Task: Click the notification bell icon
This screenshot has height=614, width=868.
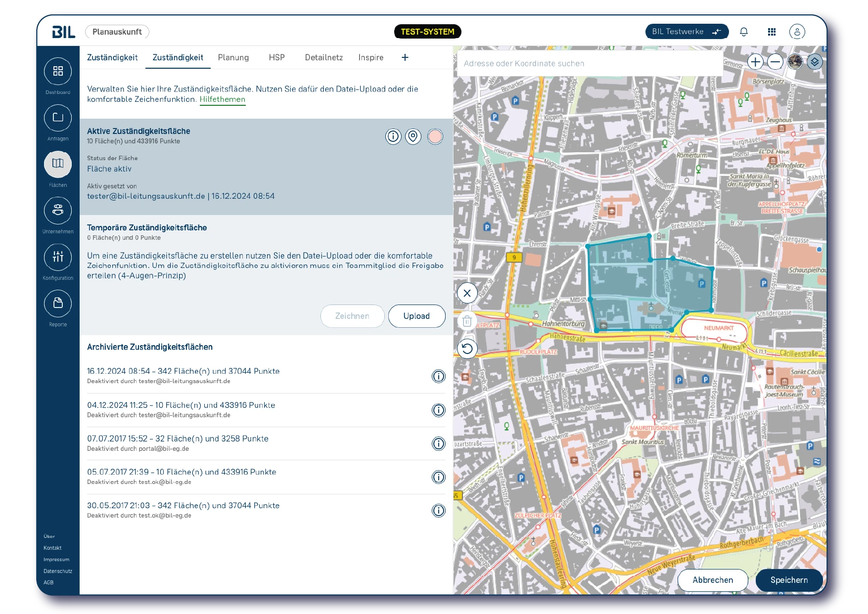Action: pyautogui.click(x=743, y=32)
